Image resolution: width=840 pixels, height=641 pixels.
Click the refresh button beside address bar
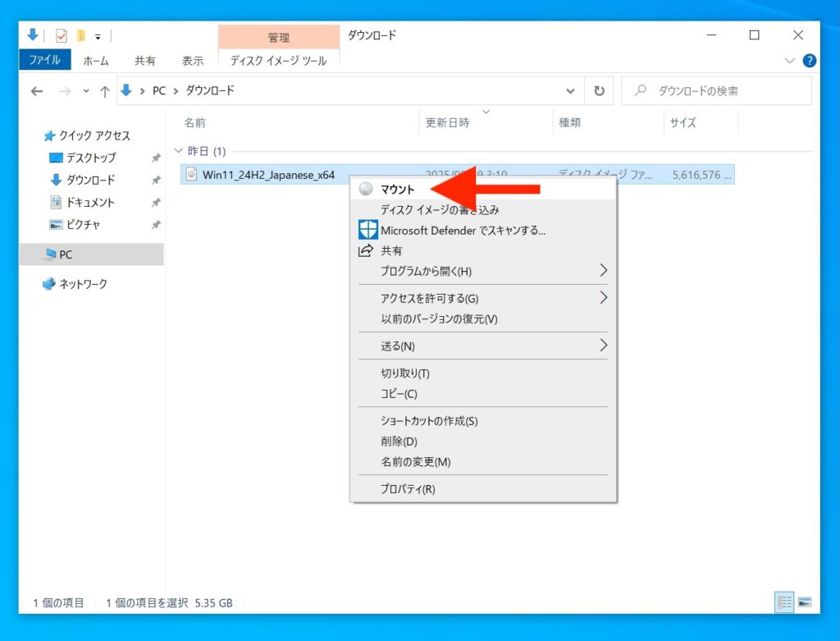pos(600,91)
